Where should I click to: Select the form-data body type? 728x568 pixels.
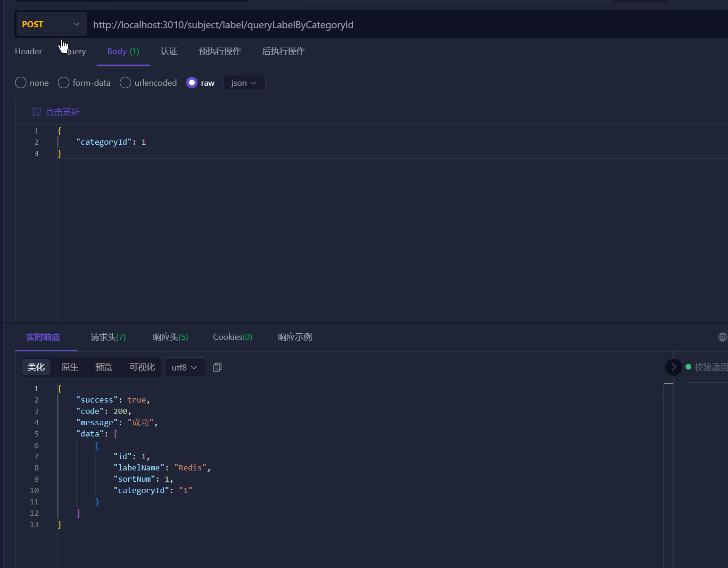(84, 83)
